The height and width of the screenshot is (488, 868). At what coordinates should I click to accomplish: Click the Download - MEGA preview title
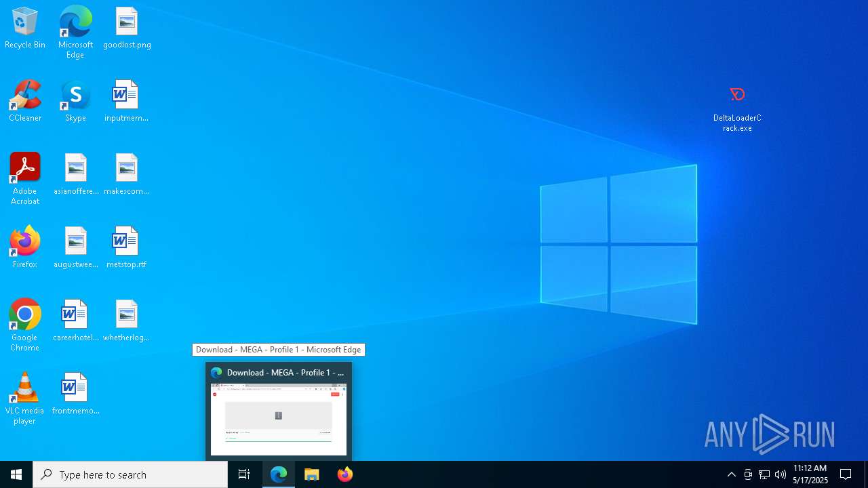(x=285, y=373)
